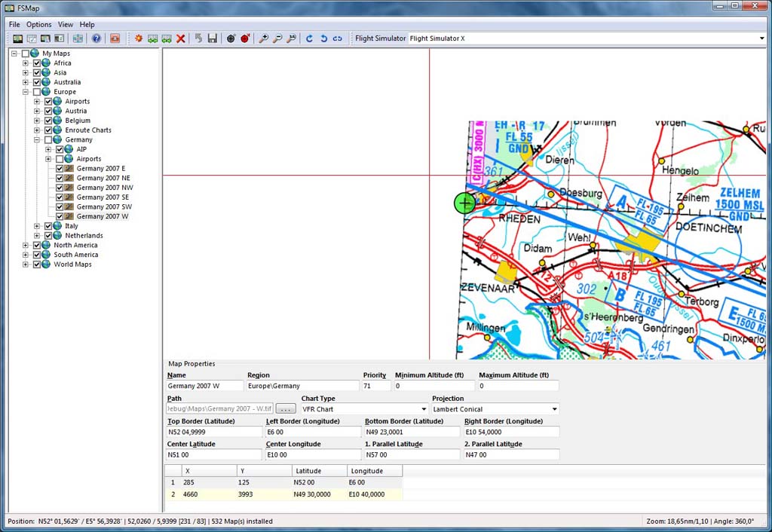Viewport: 772px width, 532px height.
Task: Click the floppy disk save icon
Action: click(213, 38)
